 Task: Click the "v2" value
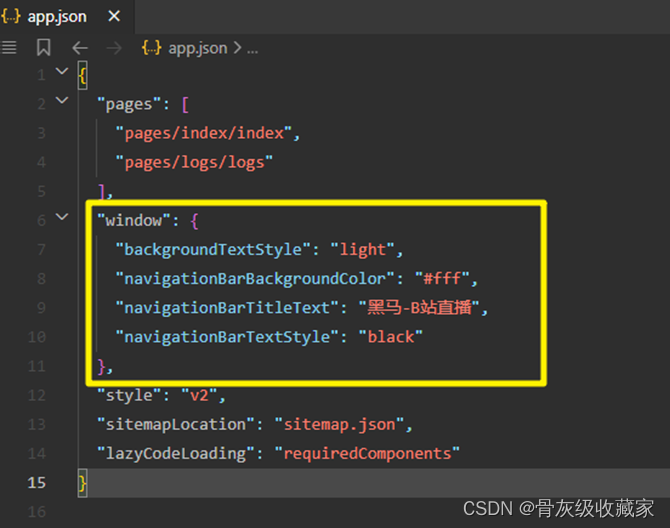click(200, 395)
